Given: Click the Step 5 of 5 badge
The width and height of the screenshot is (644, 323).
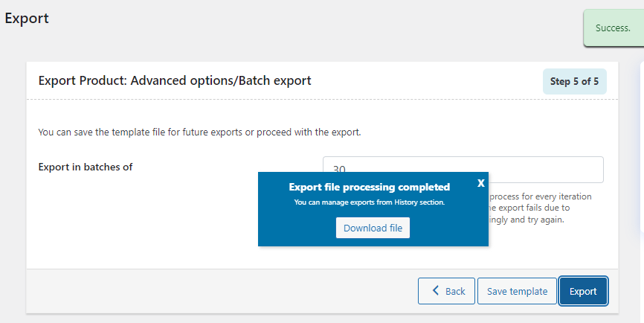Looking at the screenshot, I should pos(574,81).
